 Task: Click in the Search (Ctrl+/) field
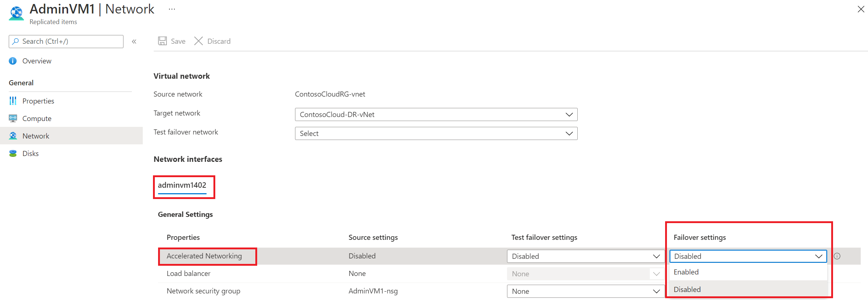(69, 42)
